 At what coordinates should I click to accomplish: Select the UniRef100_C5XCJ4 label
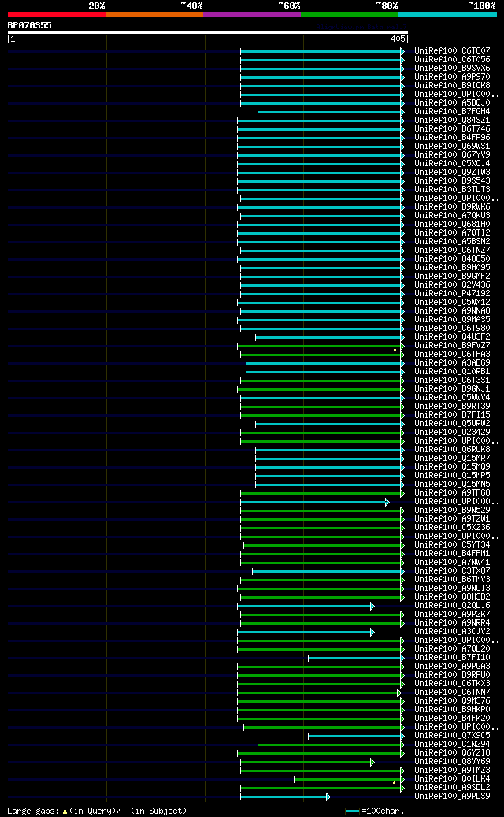coord(452,164)
